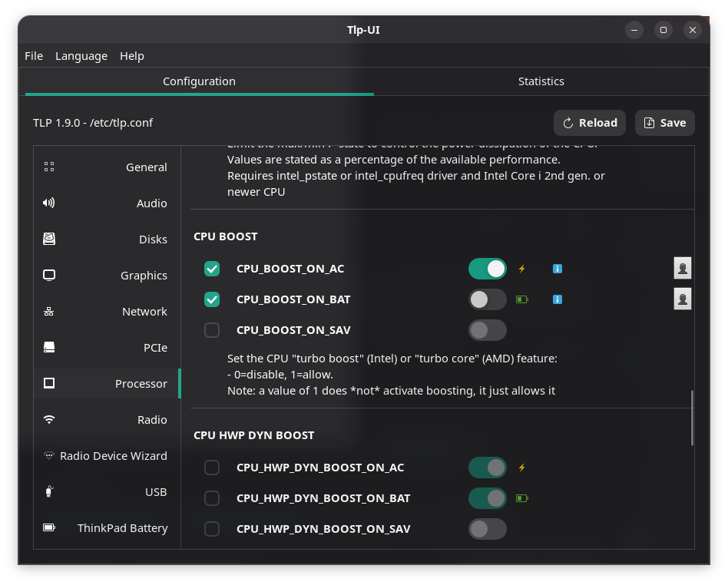Image resolution: width=728 pixels, height=585 pixels.
Task: Open the File menu
Action: click(x=34, y=56)
